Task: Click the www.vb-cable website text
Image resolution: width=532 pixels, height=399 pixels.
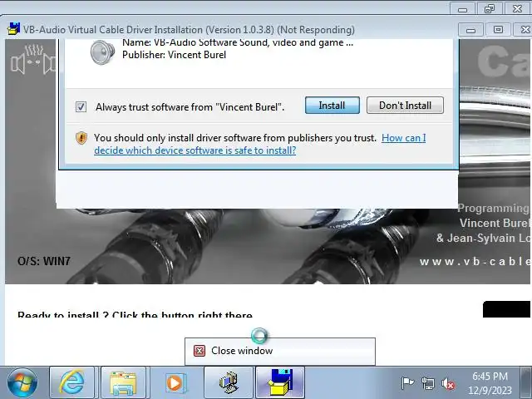Action: (x=475, y=262)
